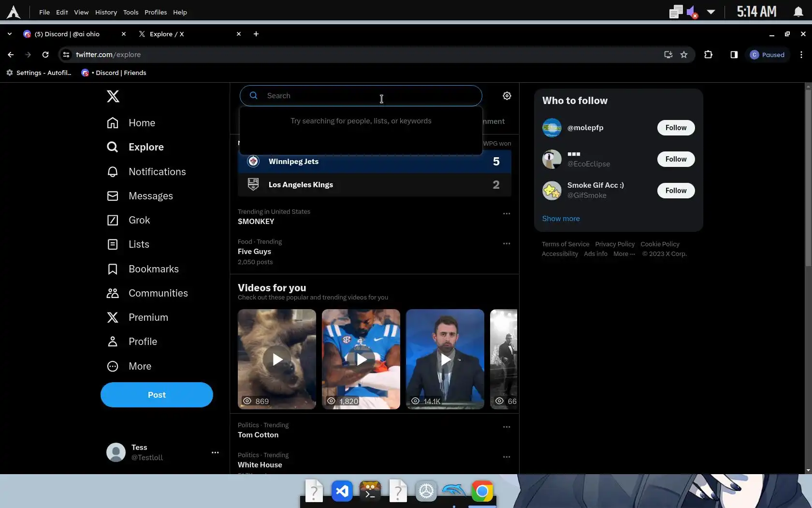
Task: Switch to the Discord tab
Action: [x=74, y=34]
